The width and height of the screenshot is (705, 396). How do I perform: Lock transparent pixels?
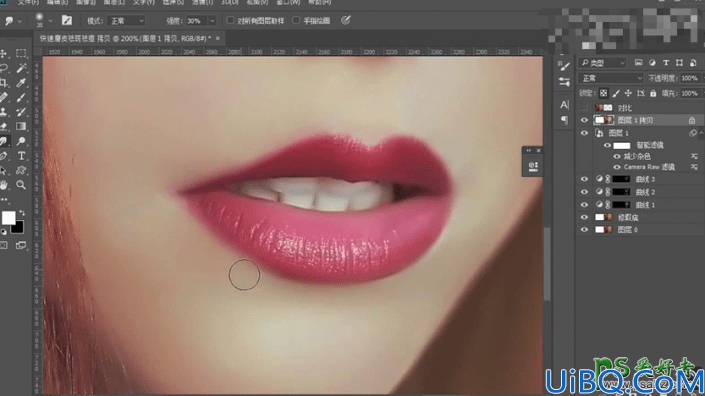(603, 93)
